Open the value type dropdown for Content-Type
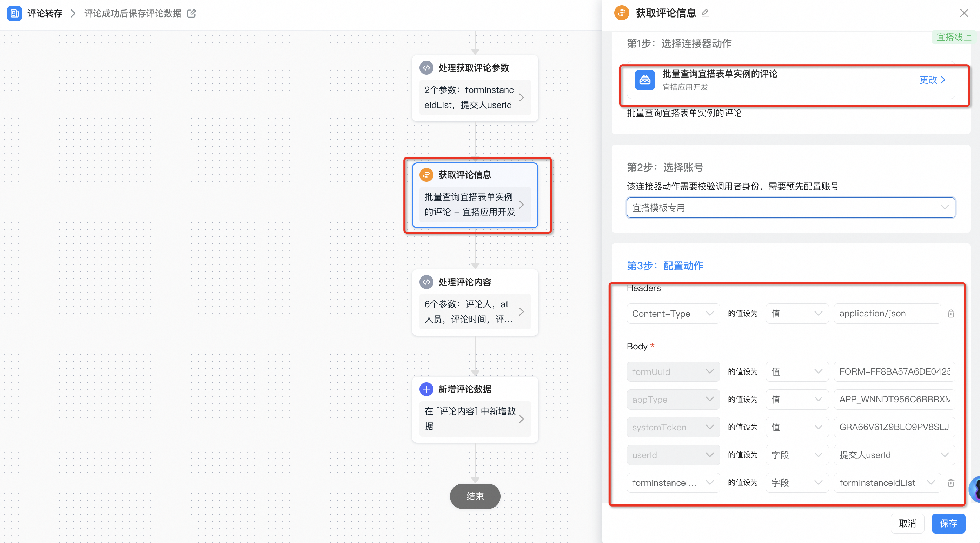 [797, 313]
